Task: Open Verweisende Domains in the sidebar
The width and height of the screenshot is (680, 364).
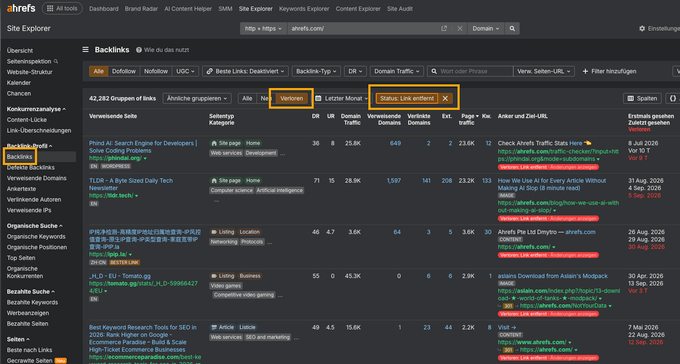Action: pos(36,178)
